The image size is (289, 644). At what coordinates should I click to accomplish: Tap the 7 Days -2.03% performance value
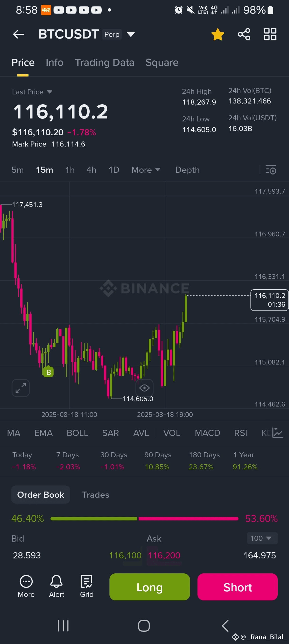point(68,467)
